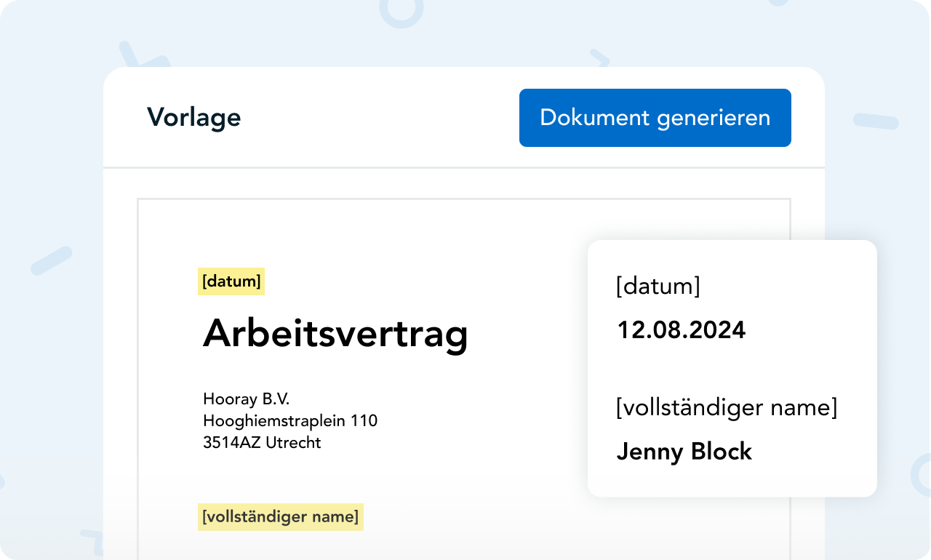931x560 pixels.
Task: Click the partial ring at the right edge
Action: [921, 473]
